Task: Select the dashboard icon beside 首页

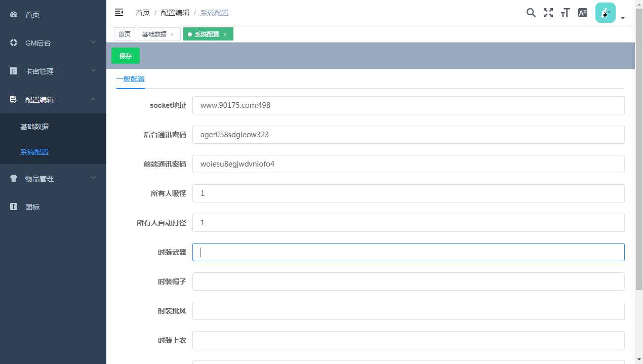Action: 13,14
